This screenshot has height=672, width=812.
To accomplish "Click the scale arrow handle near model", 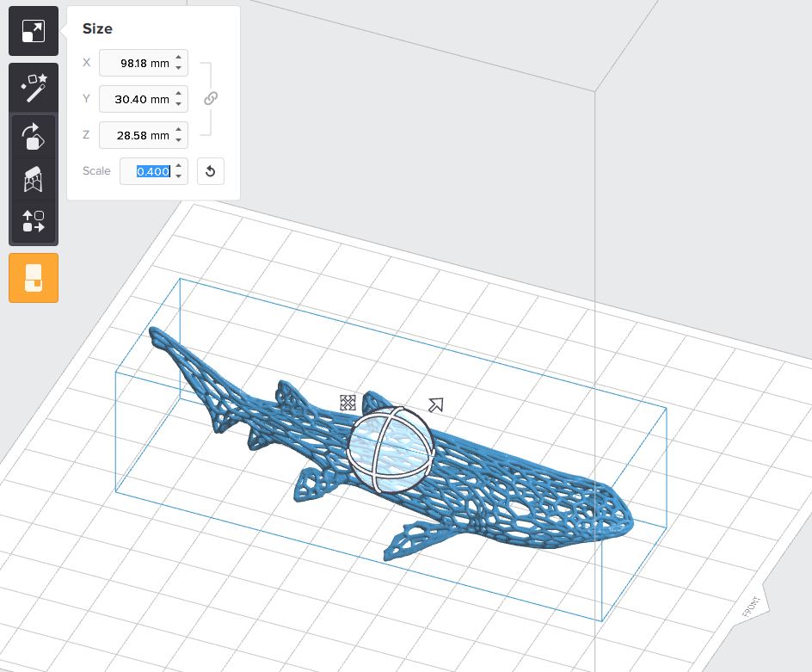I will click(x=436, y=404).
